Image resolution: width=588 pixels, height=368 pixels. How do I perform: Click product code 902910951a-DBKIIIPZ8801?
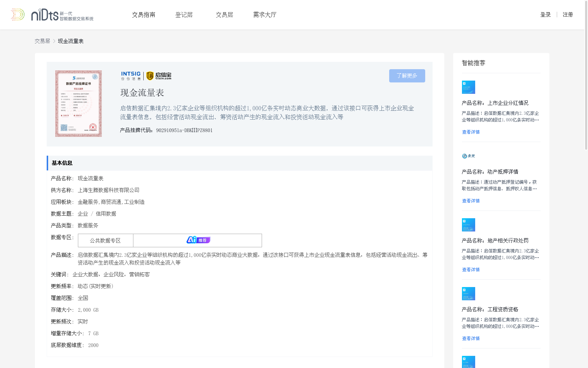184,130
